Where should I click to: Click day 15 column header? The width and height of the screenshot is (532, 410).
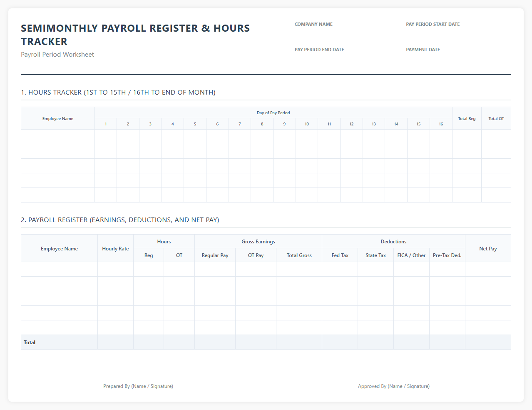click(418, 124)
